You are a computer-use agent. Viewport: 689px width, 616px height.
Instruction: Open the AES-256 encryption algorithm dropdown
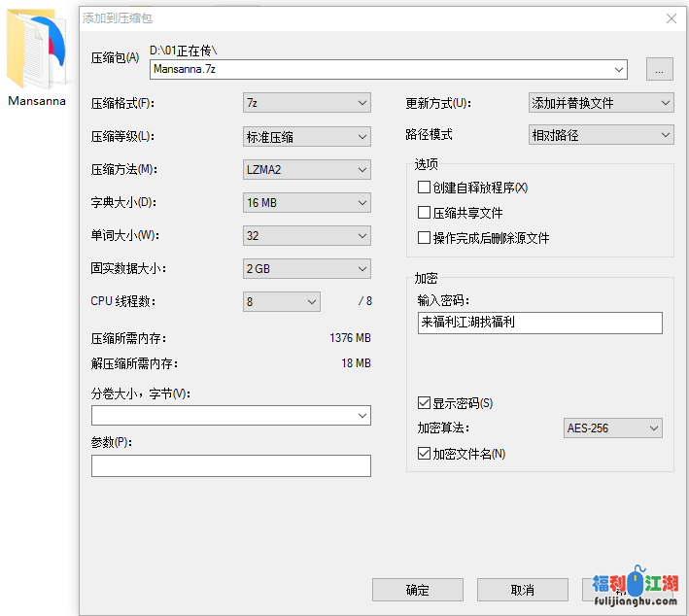coord(613,428)
